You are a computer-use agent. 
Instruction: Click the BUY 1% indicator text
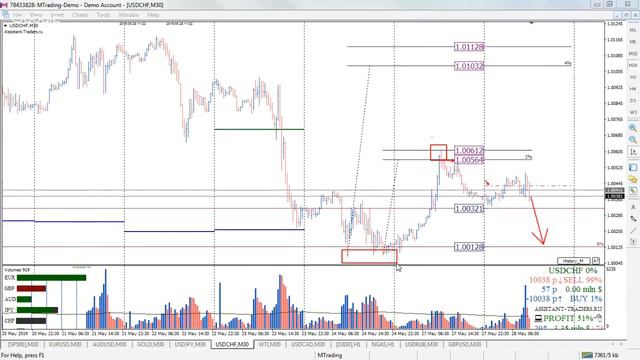coord(586,299)
